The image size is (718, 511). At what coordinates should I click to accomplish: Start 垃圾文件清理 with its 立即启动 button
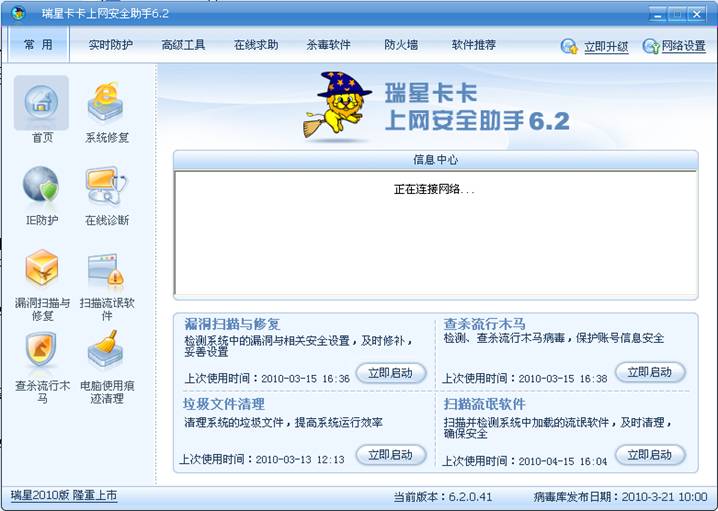(x=391, y=455)
